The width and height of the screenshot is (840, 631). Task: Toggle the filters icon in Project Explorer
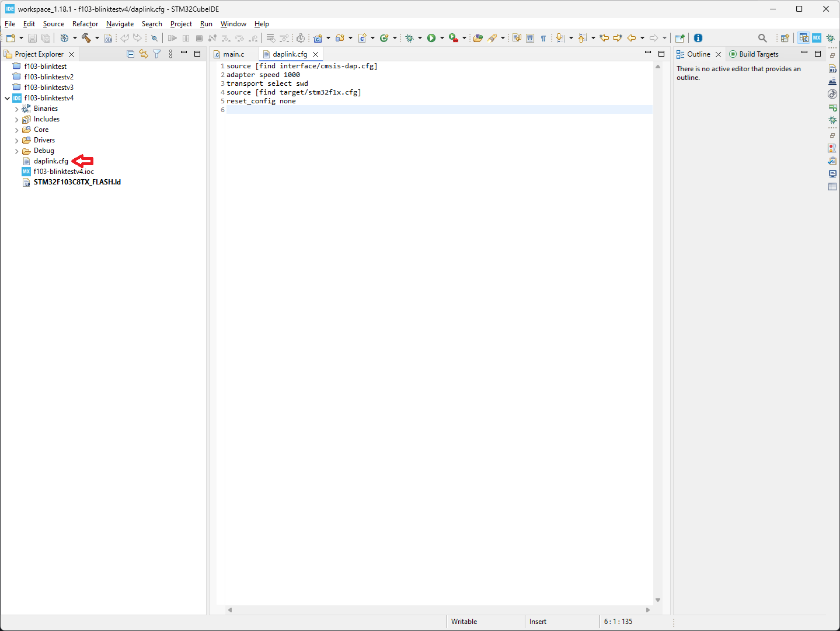[156, 53]
